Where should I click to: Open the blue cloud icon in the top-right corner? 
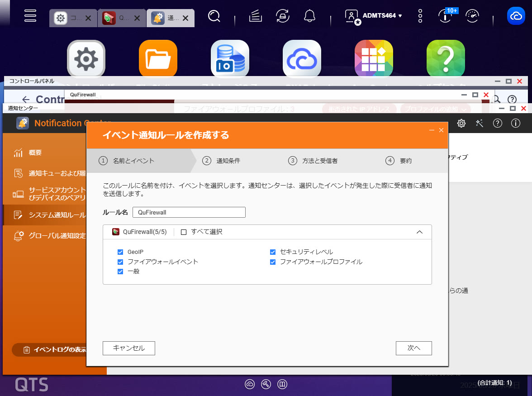tap(516, 15)
